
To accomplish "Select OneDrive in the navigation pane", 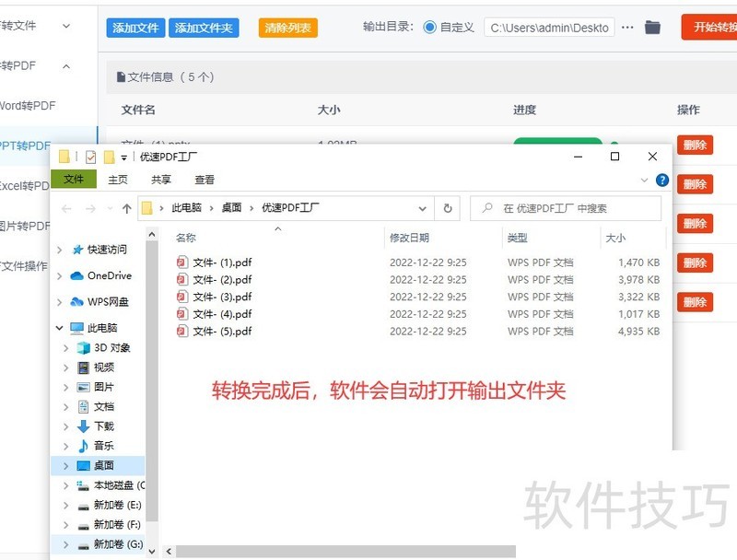I will 110,275.
